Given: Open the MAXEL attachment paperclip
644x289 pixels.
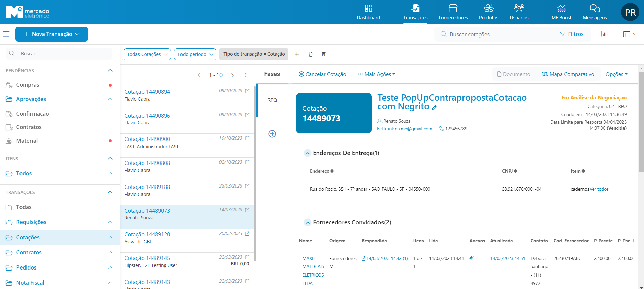Looking at the screenshot, I should coord(472,258).
